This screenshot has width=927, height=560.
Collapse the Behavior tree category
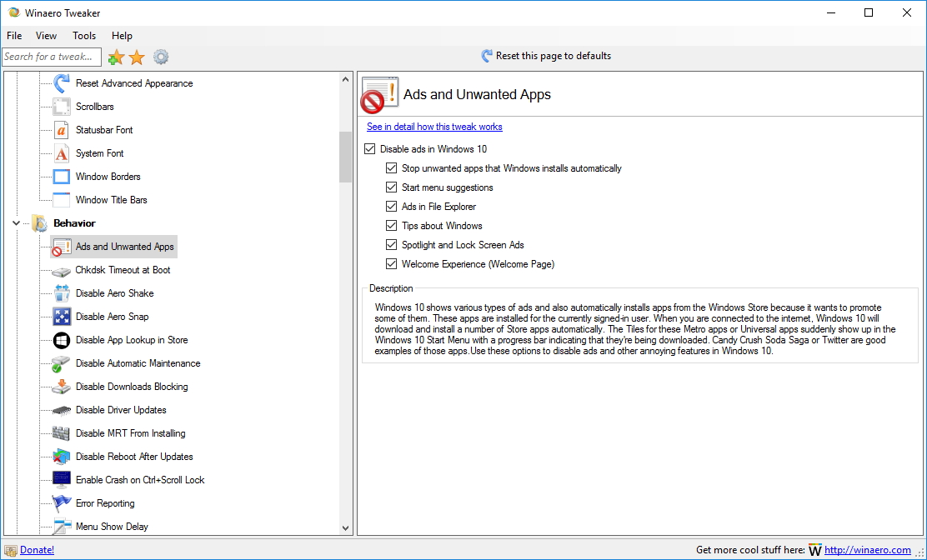click(x=16, y=223)
